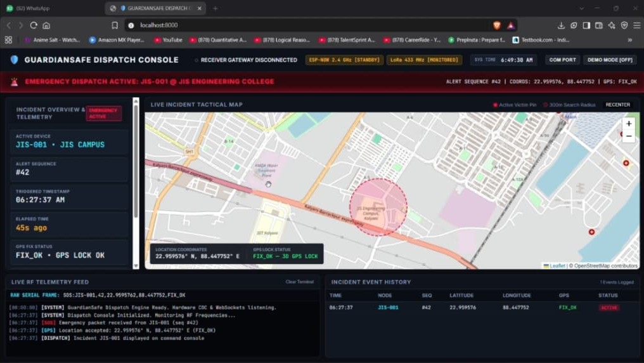
Task: Click the 6:49:38 AM system time
Action: 517,60
